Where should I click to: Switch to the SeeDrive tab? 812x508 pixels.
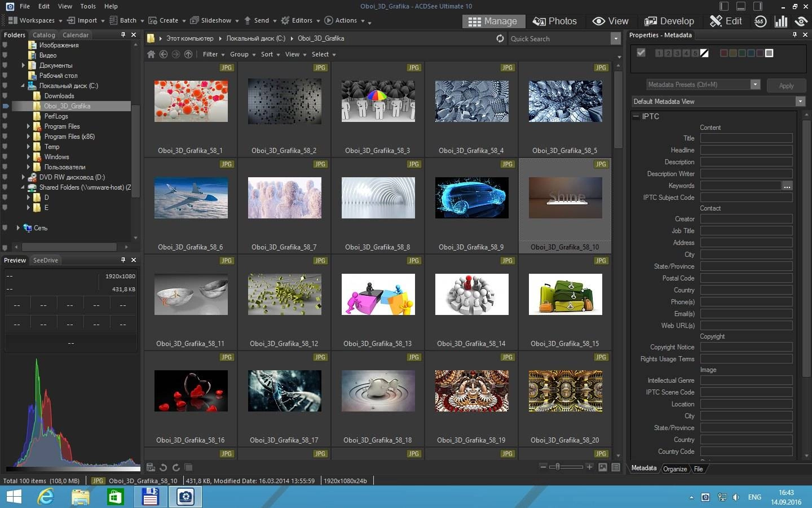(x=46, y=260)
